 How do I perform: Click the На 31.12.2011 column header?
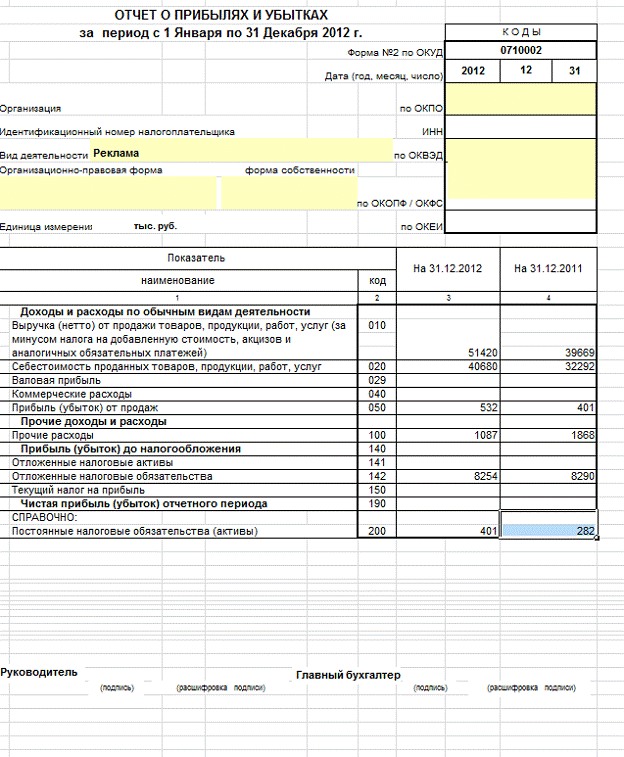pyautogui.click(x=549, y=268)
